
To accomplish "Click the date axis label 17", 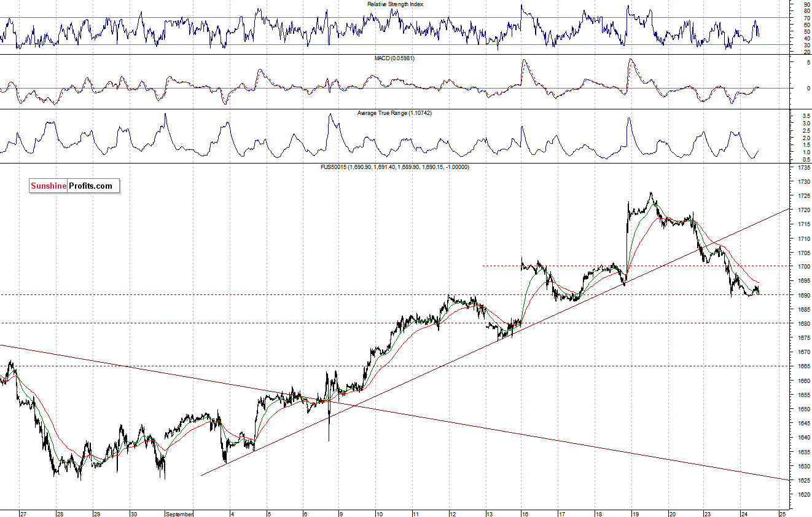I will (562, 513).
